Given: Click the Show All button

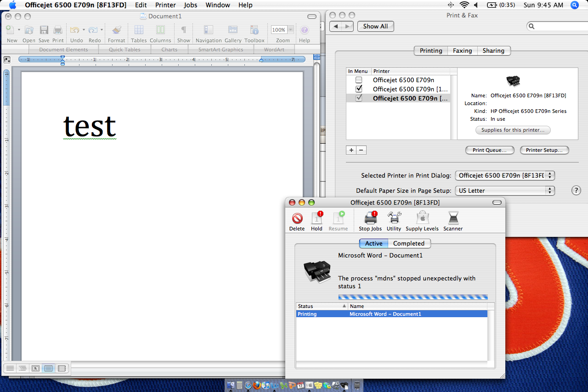Looking at the screenshot, I should coord(375,27).
